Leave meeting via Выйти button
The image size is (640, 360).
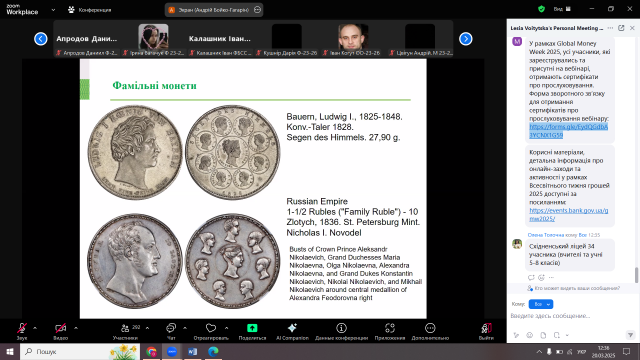pos(486,331)
